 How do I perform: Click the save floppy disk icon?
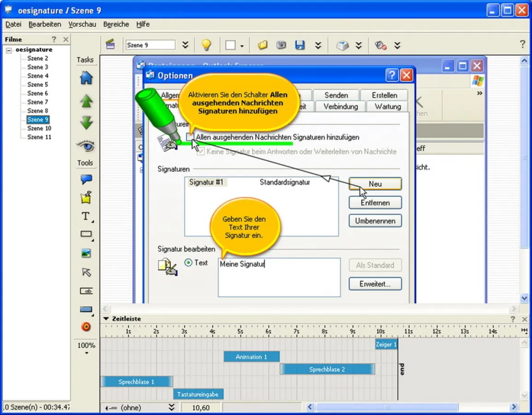point(300,45)
